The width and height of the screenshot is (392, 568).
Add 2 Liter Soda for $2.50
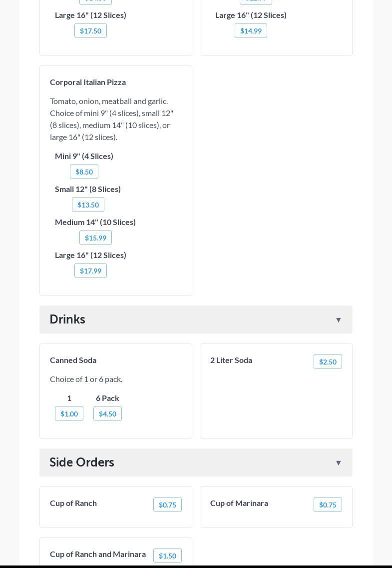tap(328, 362)
